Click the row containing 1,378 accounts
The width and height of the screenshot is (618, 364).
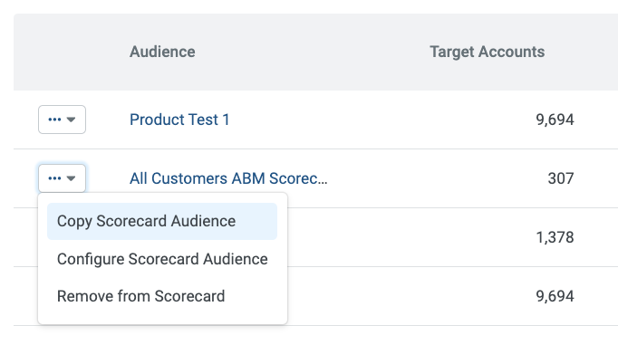[408, 237]
